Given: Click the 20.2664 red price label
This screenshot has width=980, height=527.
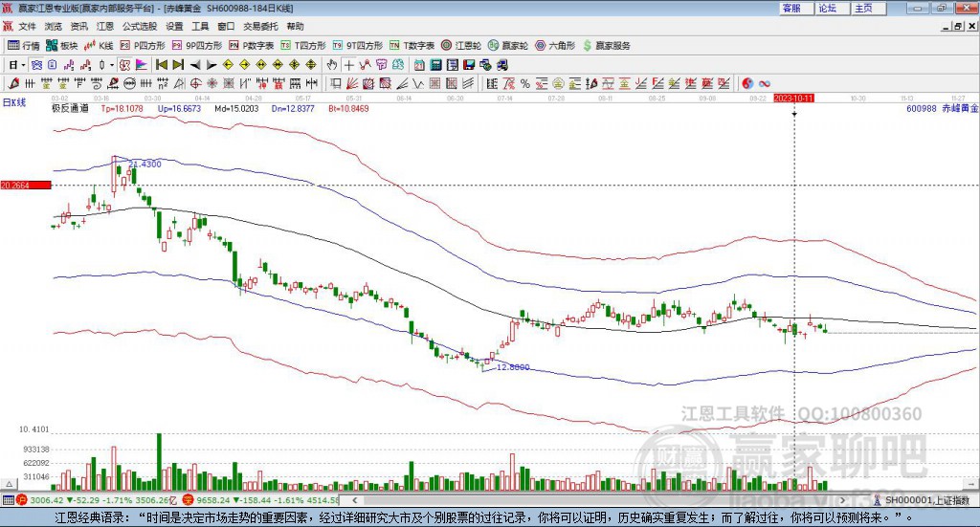Looking at the screenshot, I should [x=26, y=185].
